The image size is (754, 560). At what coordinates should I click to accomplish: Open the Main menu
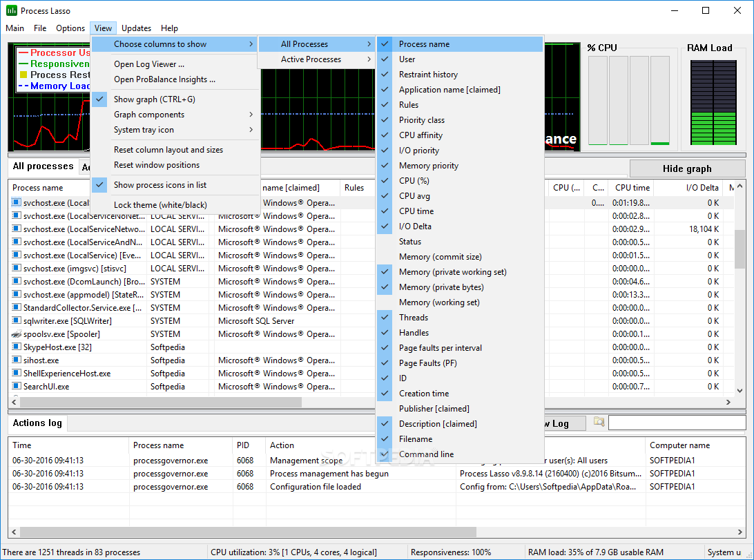click(x=15, y=28)
